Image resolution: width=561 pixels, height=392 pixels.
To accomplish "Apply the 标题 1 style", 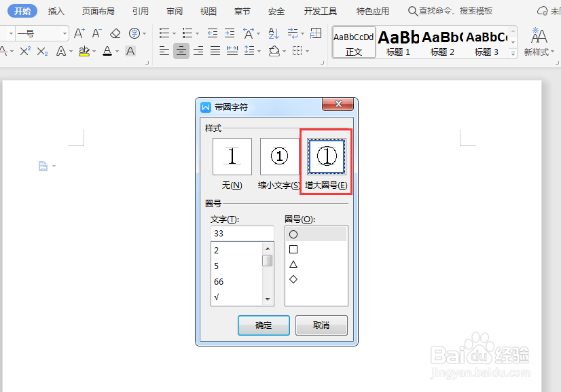I will 398,42.
